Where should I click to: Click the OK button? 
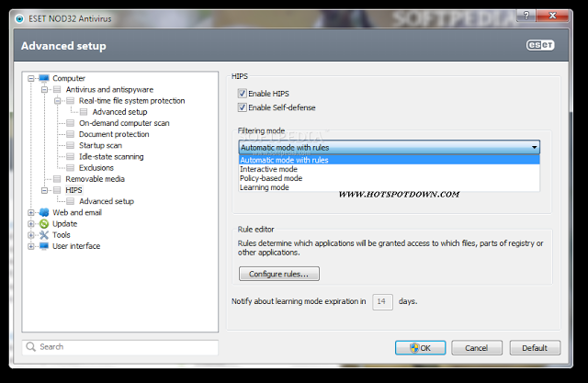click(421, 348)
